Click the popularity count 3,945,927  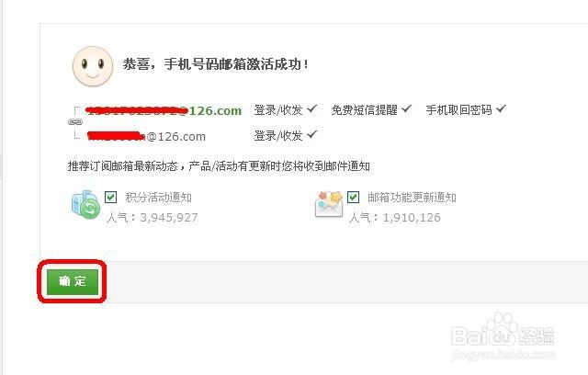click(169, 218)
